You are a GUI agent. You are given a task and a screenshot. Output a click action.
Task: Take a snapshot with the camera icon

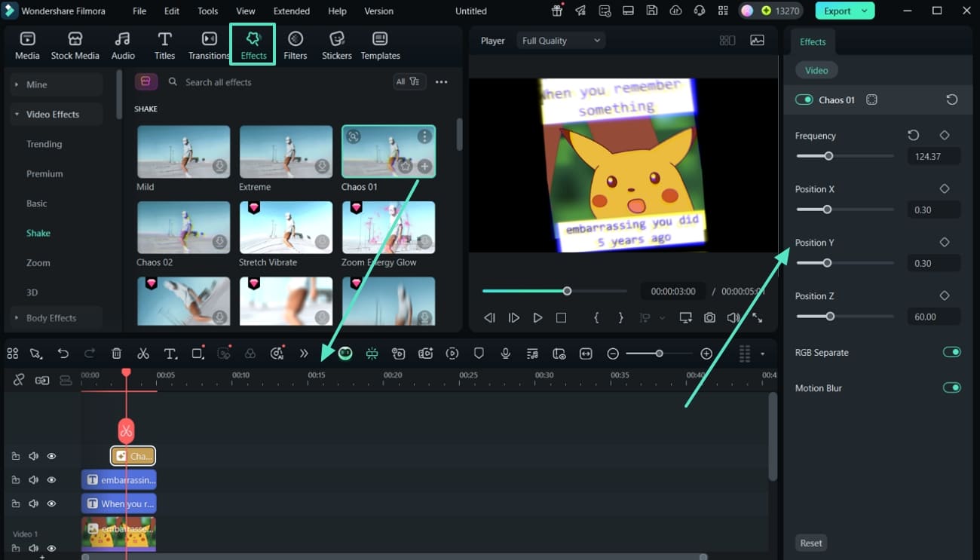pyautogui.click(x=709, y=318)
